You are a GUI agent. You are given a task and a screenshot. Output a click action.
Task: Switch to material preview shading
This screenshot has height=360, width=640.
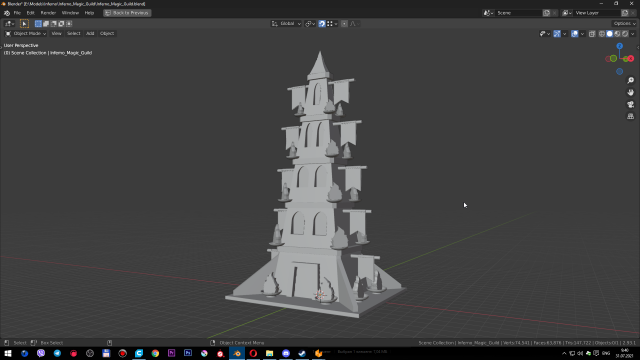pyautogui.click(x=617, y=34)
